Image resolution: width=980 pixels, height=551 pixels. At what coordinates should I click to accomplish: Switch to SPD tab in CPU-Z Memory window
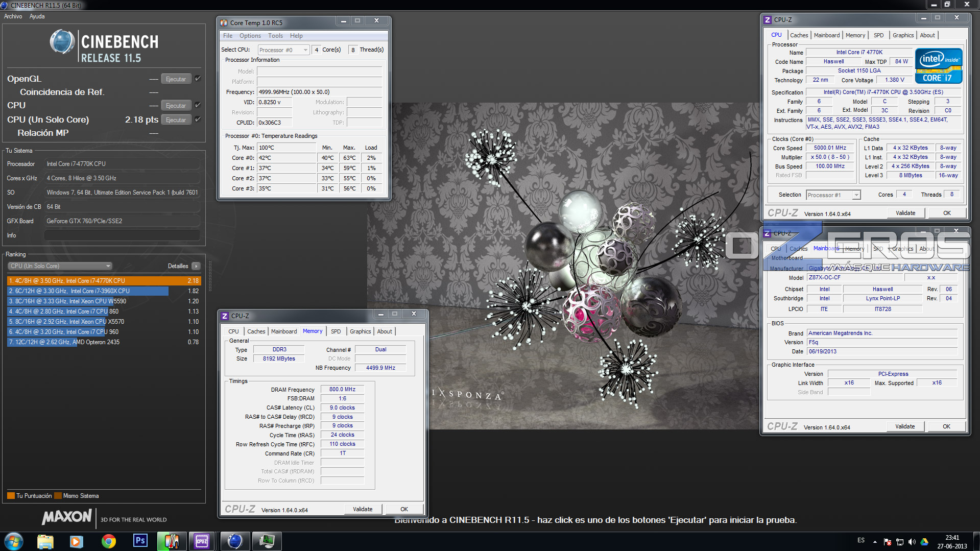point(336,331)
